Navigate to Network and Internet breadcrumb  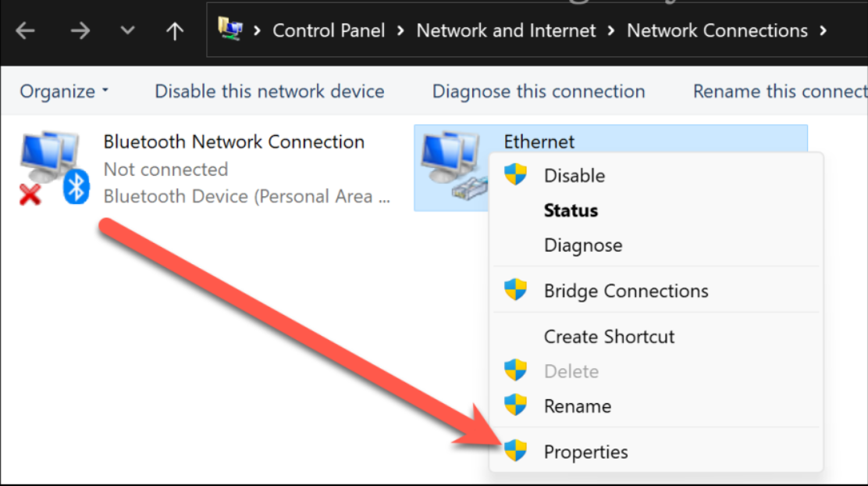(506, 30)
